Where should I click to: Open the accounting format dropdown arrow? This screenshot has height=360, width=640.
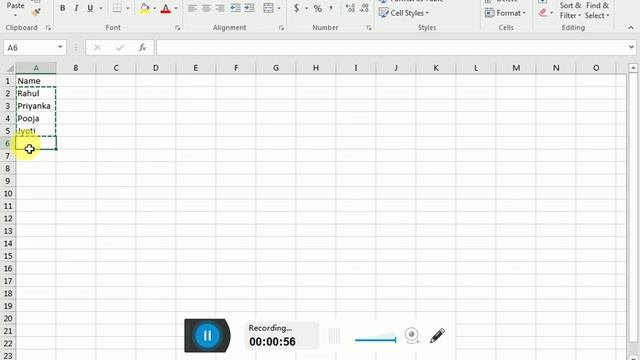point(306,8)
